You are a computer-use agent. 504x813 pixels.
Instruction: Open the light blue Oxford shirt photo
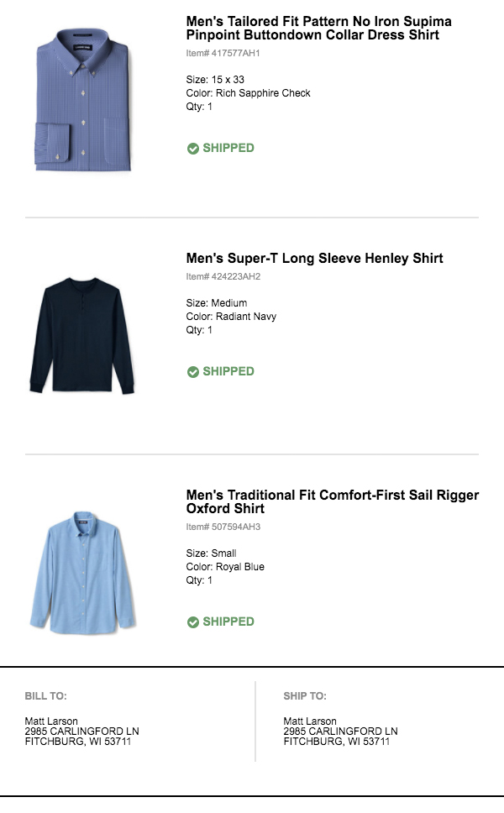tap(84, 571)
